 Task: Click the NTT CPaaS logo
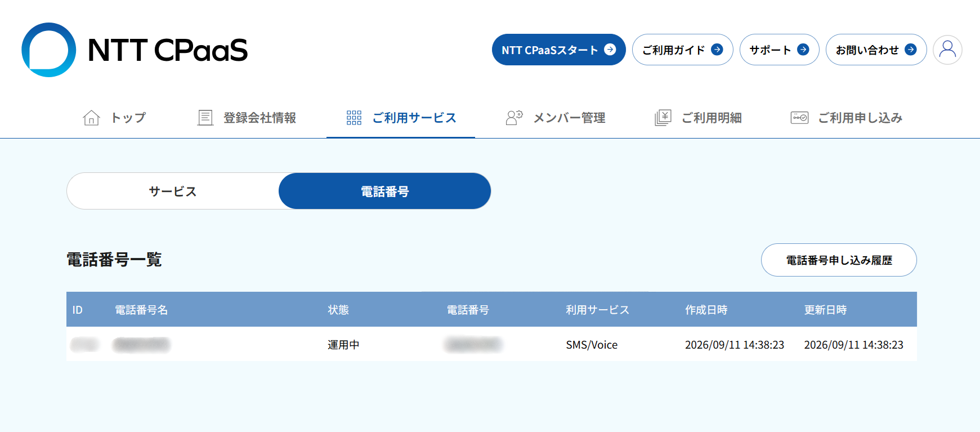coord(135,50)
